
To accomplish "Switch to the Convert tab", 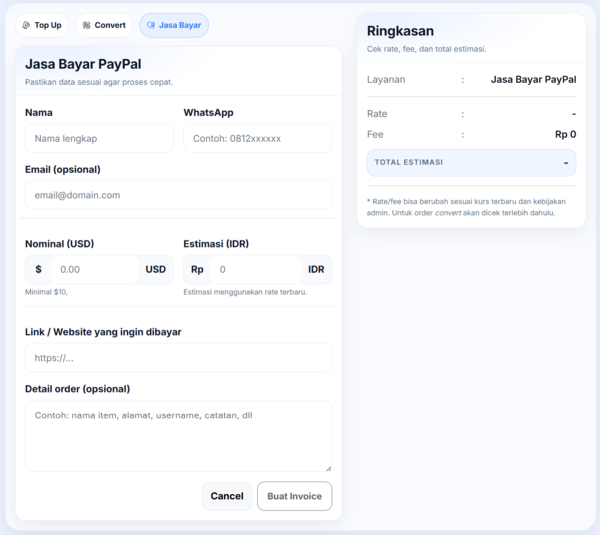I will pos(104,25).
